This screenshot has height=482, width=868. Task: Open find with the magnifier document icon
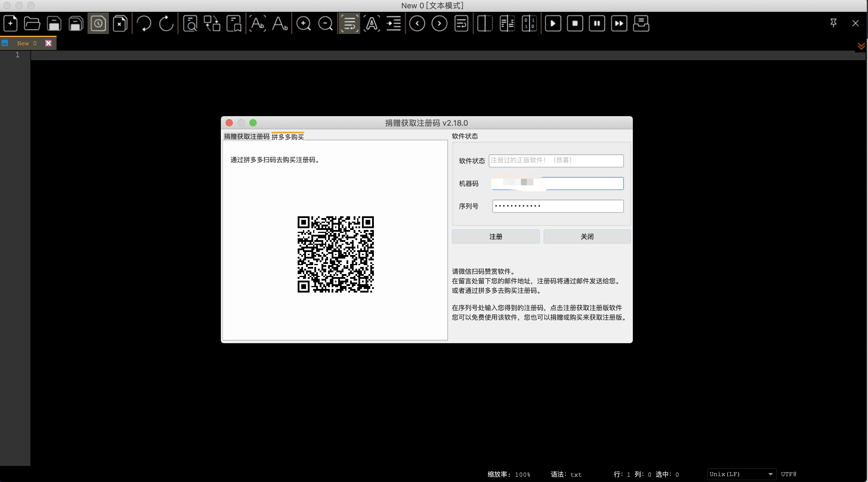click(190, 24)
